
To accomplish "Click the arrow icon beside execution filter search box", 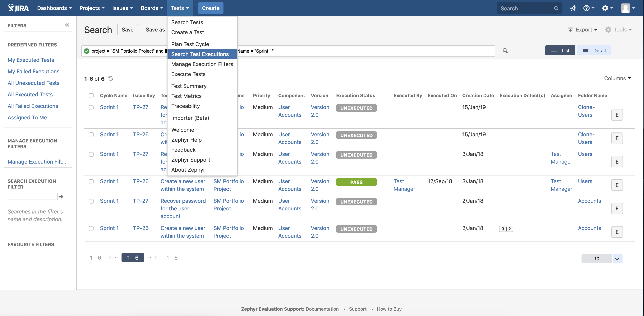I will (x=61, y=197).
